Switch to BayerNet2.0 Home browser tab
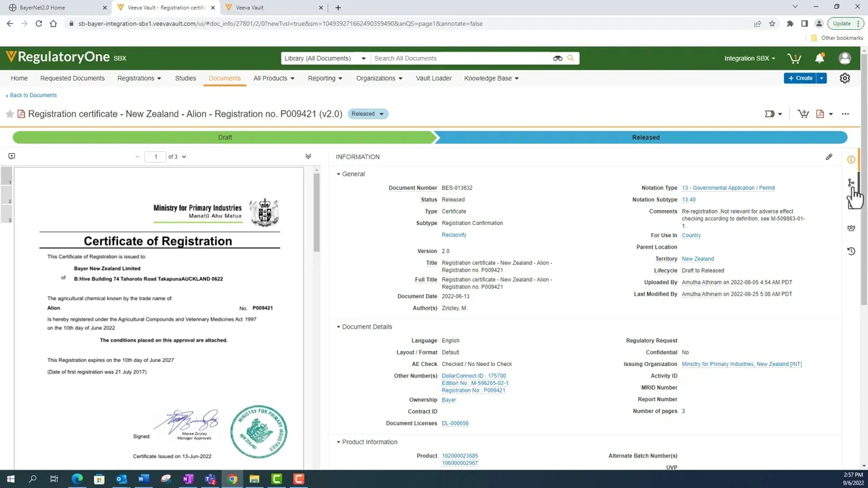Screen dimensions: 868x488 click(54, 7)
